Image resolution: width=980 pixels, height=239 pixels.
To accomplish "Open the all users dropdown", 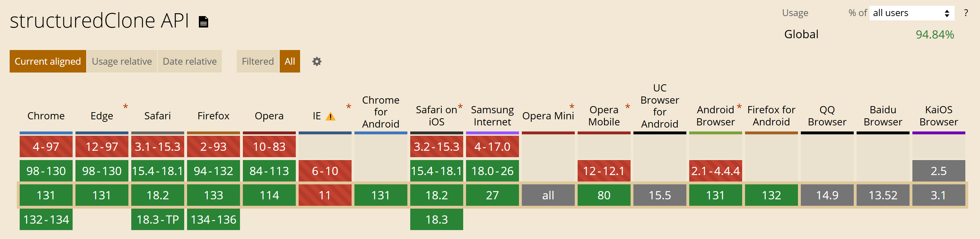I will pos(911,13).
